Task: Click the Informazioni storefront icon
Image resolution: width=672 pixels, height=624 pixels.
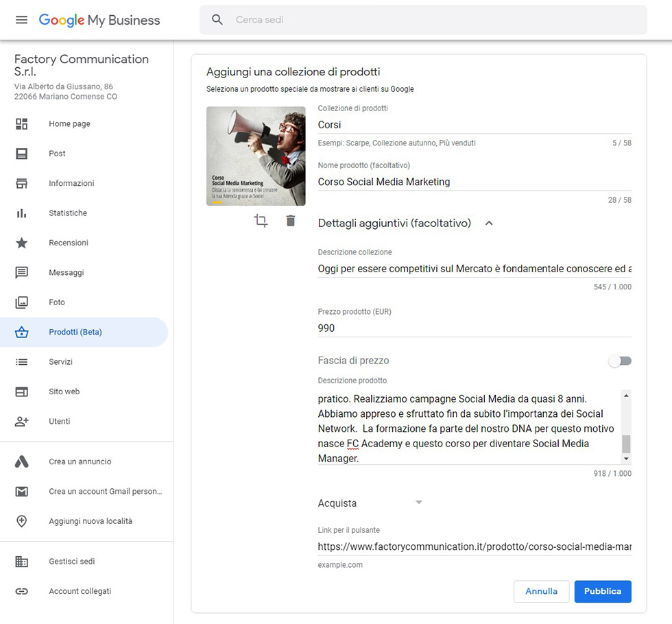Action: pos(21,184)
